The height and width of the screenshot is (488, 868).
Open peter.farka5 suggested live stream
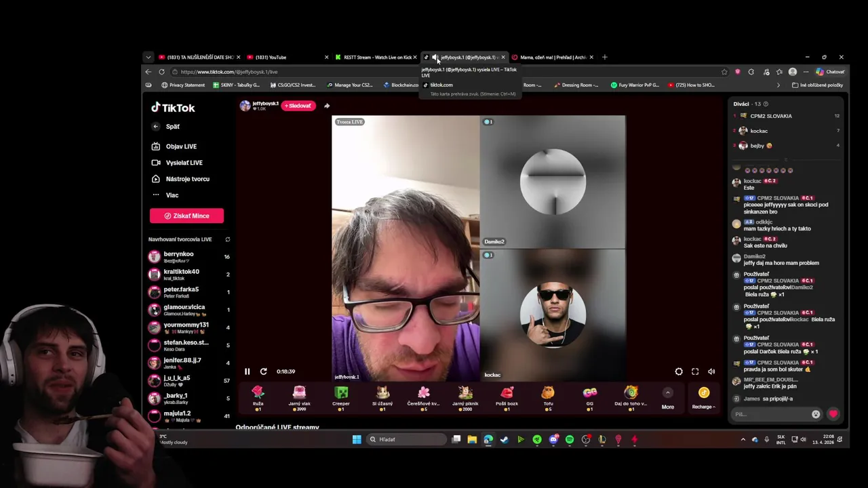click(x=189, y=292)
